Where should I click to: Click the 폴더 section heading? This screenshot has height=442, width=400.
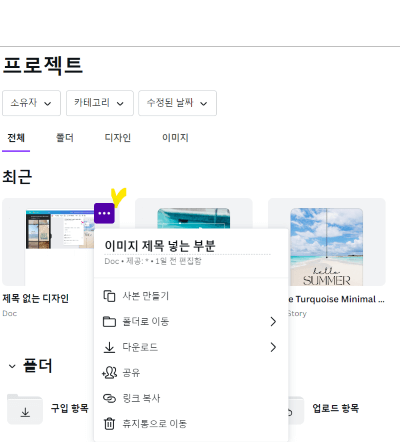38,366
